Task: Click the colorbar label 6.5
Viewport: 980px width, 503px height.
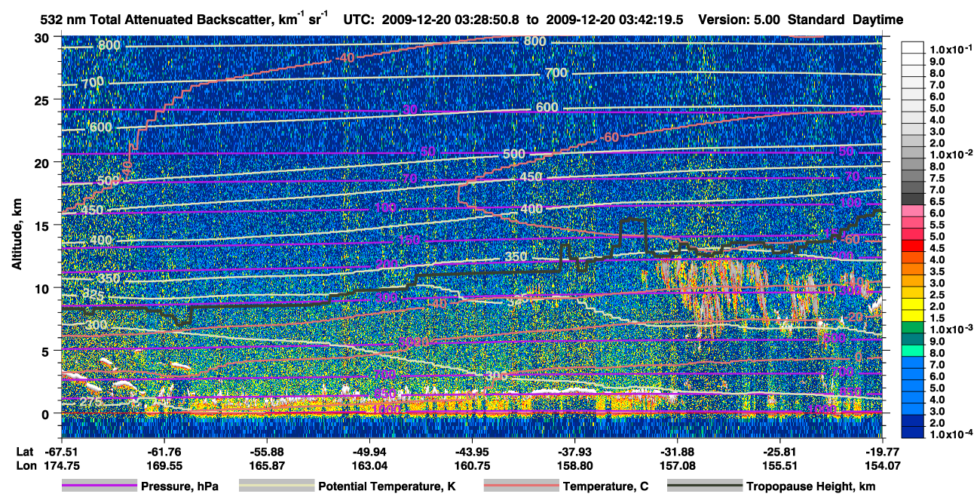Action: tap(937, 201)
